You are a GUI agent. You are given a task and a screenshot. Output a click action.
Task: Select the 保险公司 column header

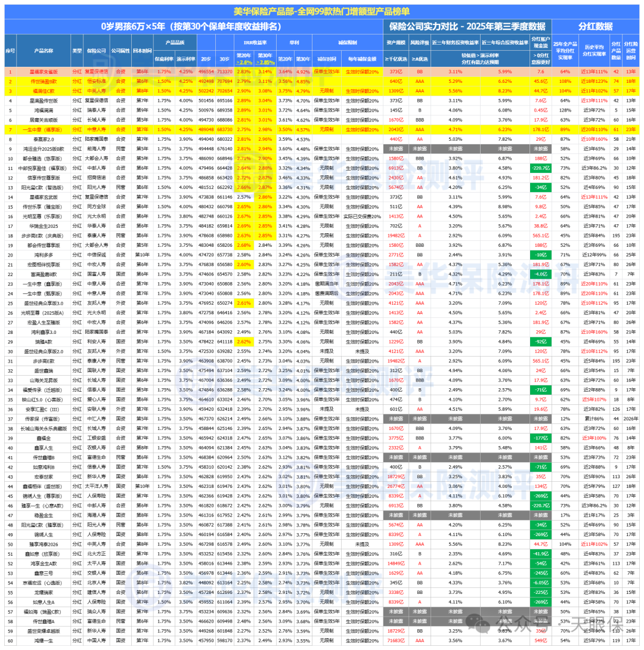pos(97,51)
